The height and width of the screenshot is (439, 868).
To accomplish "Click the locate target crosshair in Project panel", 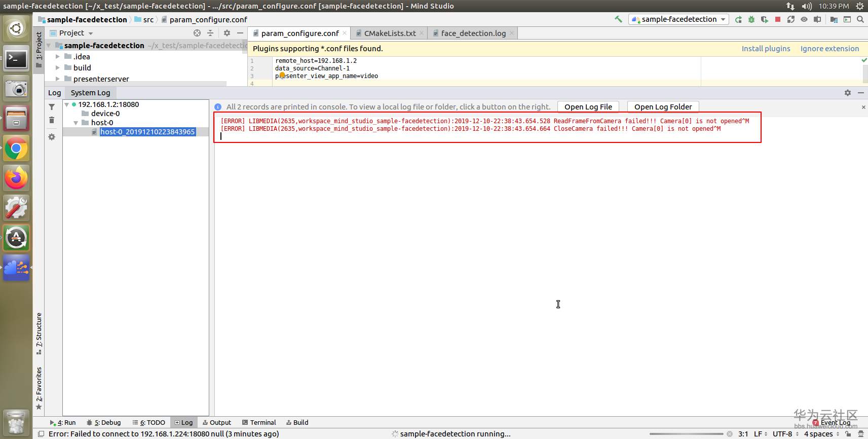I will 197,33.
